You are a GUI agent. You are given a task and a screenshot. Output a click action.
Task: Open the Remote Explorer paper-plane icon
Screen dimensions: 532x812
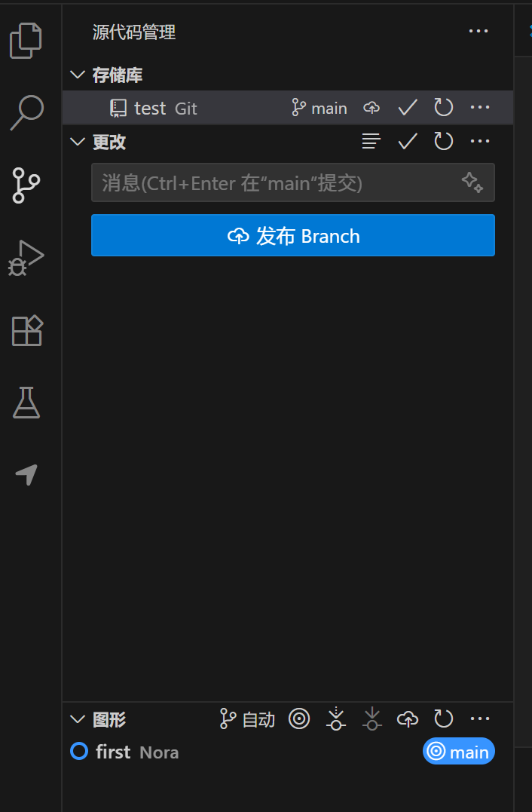click(27, 475)
